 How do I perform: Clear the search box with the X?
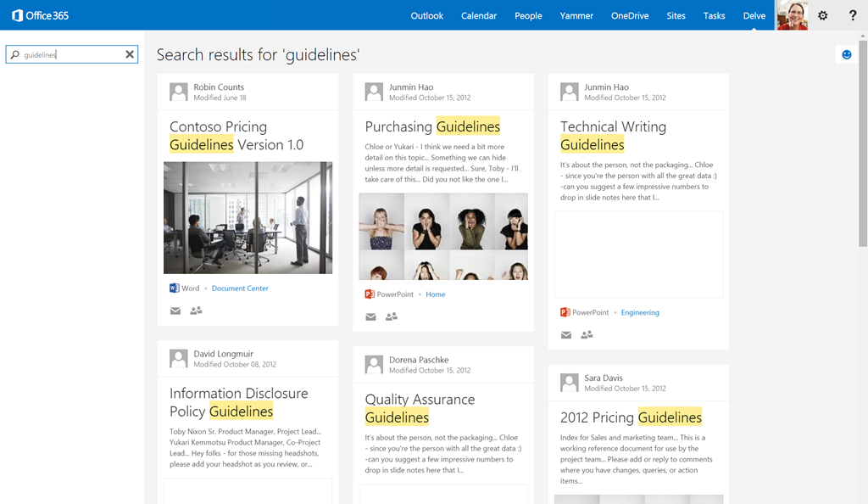(130, 54)
